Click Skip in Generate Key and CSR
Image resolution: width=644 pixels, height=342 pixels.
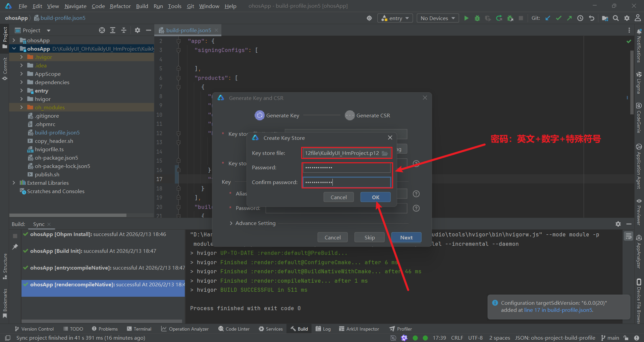370,237
